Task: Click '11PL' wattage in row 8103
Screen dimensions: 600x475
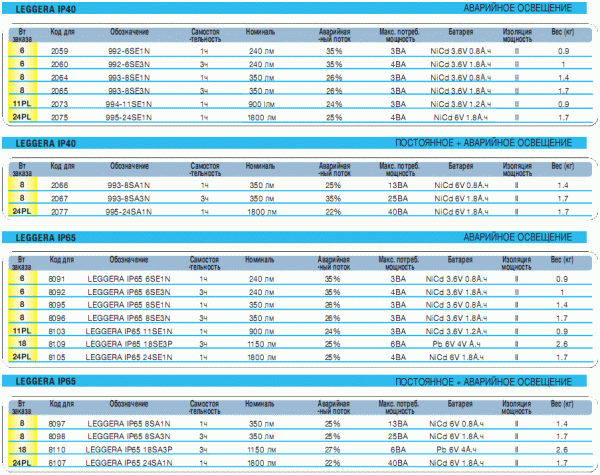Action: [22, 331]
